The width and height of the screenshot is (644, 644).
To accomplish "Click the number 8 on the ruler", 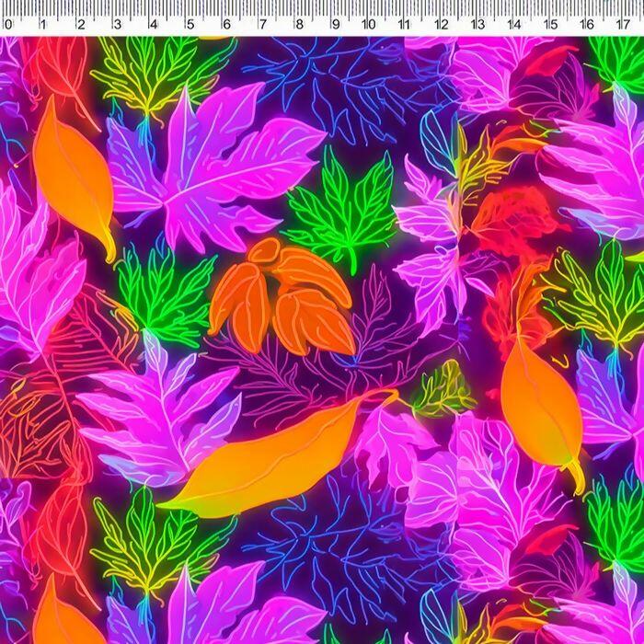I will coord(298,25).
